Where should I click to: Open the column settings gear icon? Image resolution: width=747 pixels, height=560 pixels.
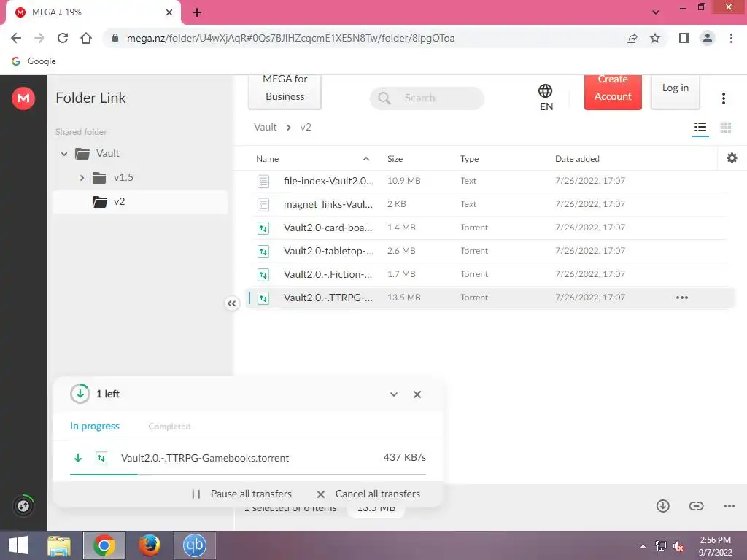coord(732,158)
